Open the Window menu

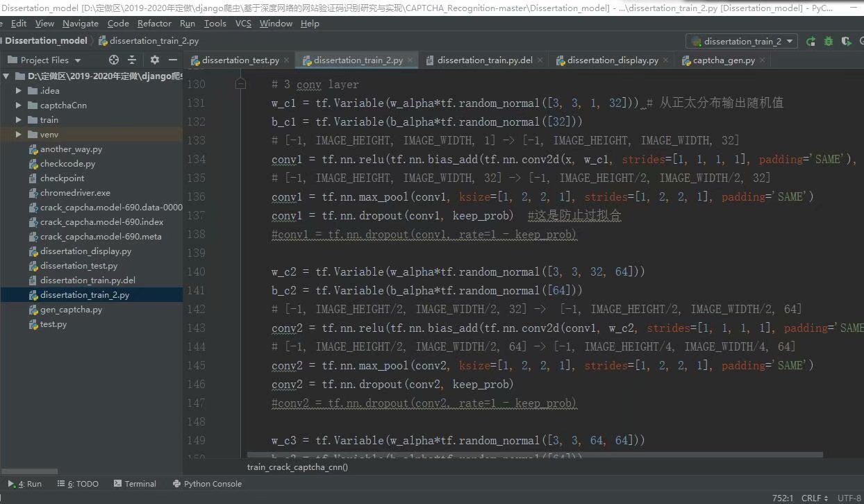[x=276, y=24]
